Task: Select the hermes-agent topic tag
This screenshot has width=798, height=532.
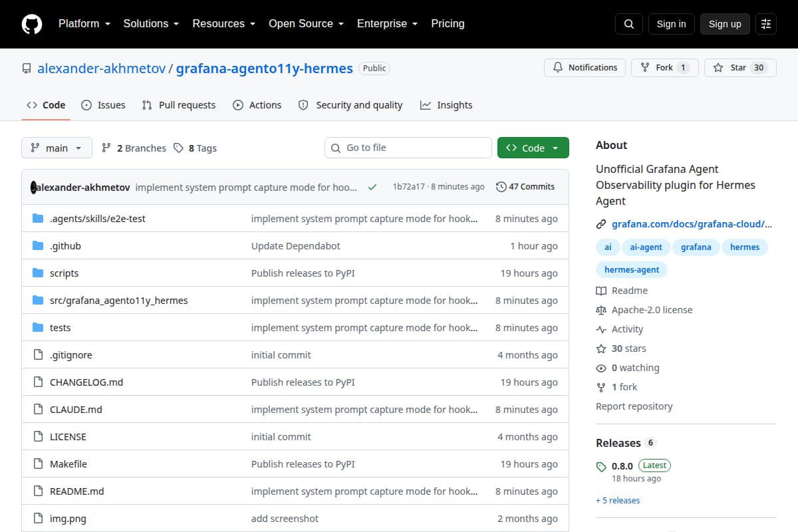Action: [632, 270]
